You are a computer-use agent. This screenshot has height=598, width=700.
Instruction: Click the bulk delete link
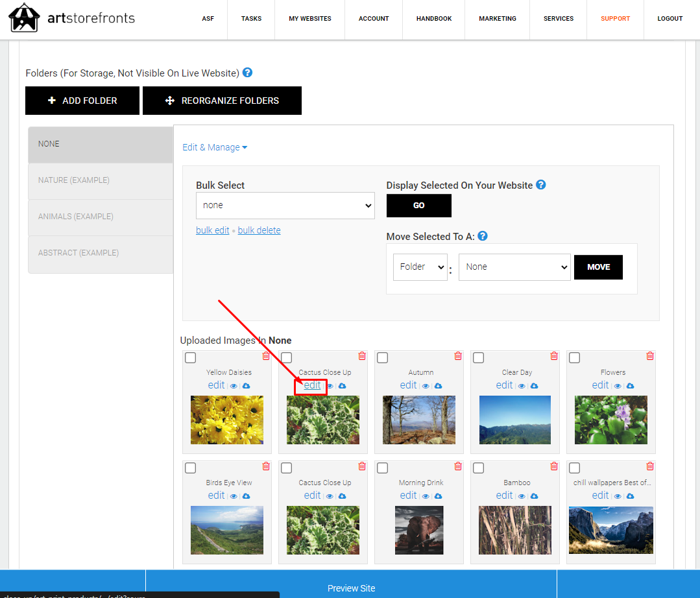(259, 230)
